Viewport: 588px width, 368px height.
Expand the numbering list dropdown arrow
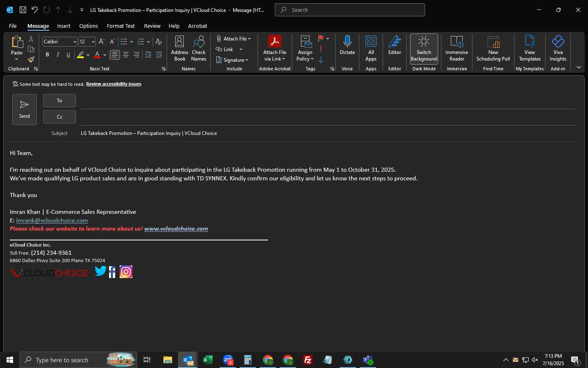(148, 42)
